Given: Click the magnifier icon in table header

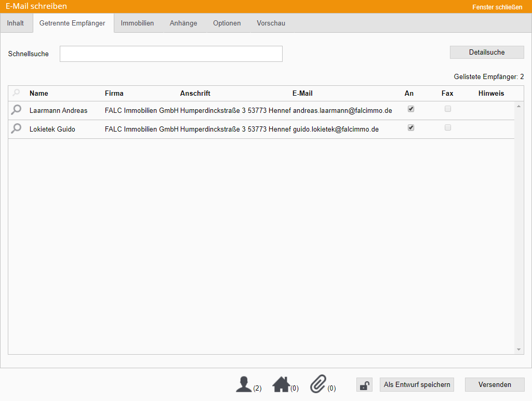Looking at the screenshot, I should coord(17,93).
